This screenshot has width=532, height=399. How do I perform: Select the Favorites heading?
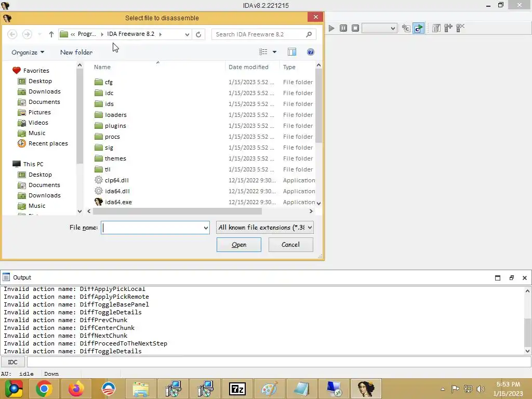click(36, 71)
